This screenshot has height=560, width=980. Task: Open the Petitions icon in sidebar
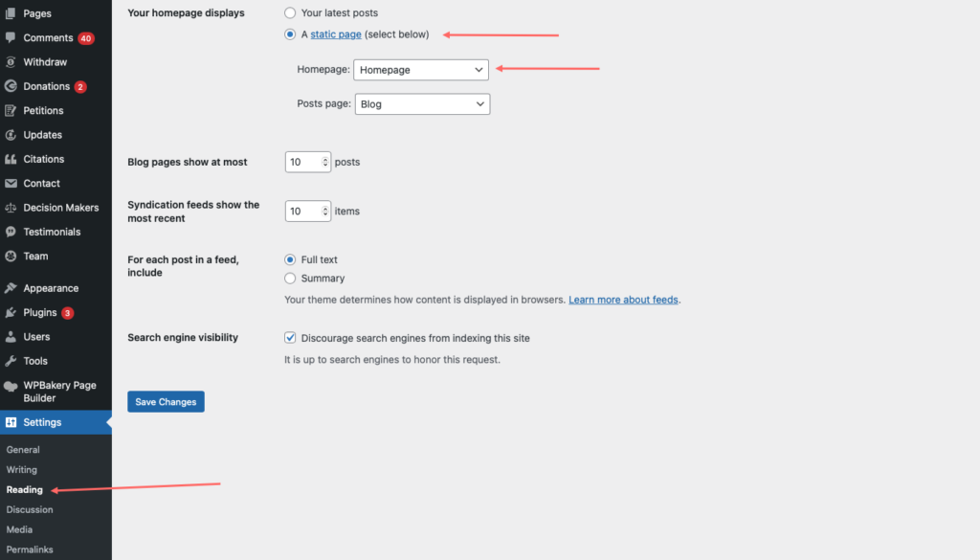11,111
